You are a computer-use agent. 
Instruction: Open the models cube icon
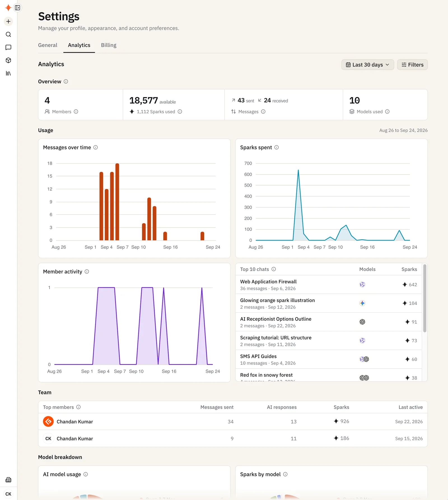coord(8,60)
